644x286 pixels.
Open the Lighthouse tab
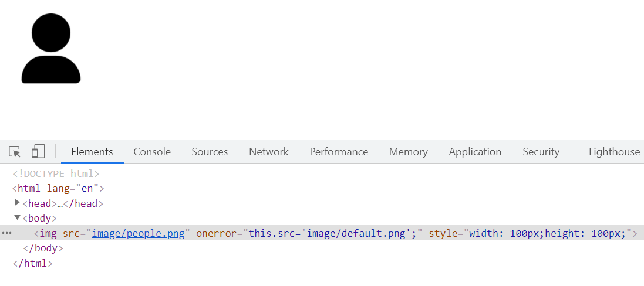(614, 152)
